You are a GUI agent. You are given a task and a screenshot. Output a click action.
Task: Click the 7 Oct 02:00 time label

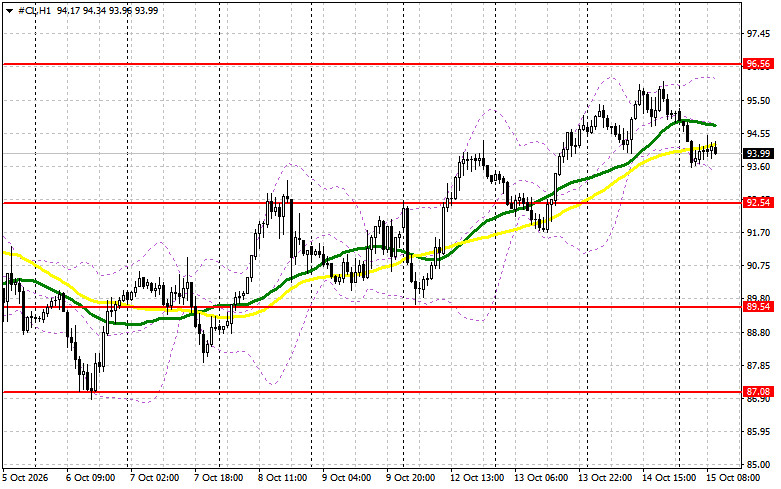tap(154, 478)
